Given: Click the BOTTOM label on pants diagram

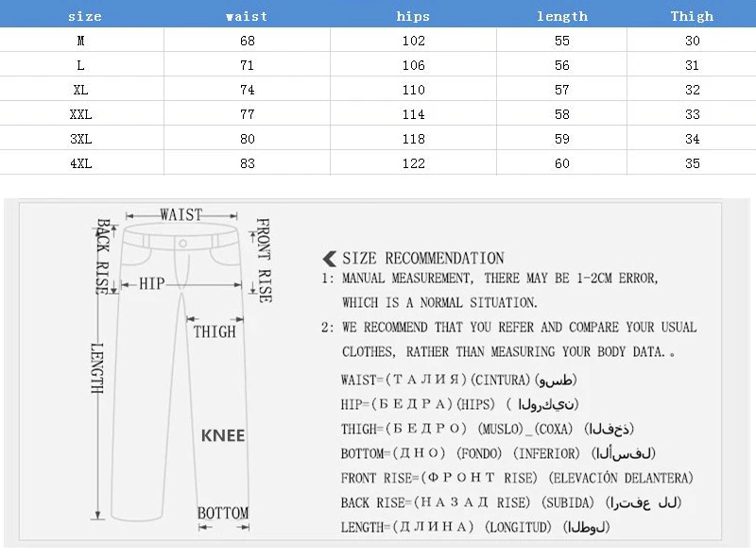Looking at the screenshot, I should tap(223, 514).
